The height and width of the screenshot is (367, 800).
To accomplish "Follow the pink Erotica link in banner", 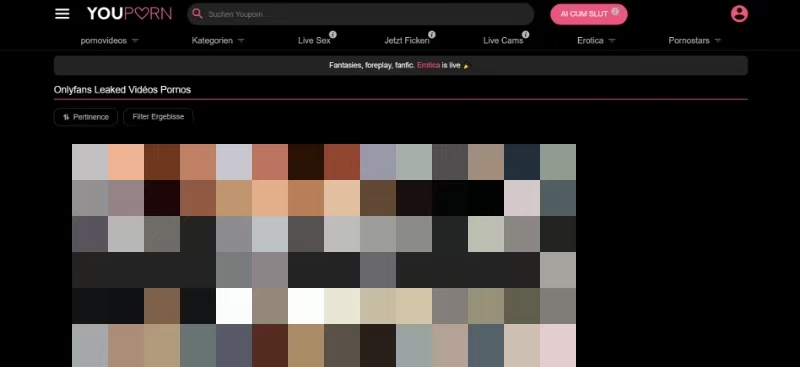I will click(x=428, y=65).
